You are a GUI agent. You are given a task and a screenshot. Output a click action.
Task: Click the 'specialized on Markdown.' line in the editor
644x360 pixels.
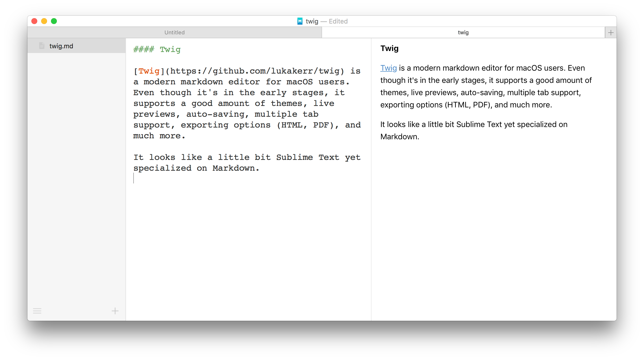coord(196,168)
